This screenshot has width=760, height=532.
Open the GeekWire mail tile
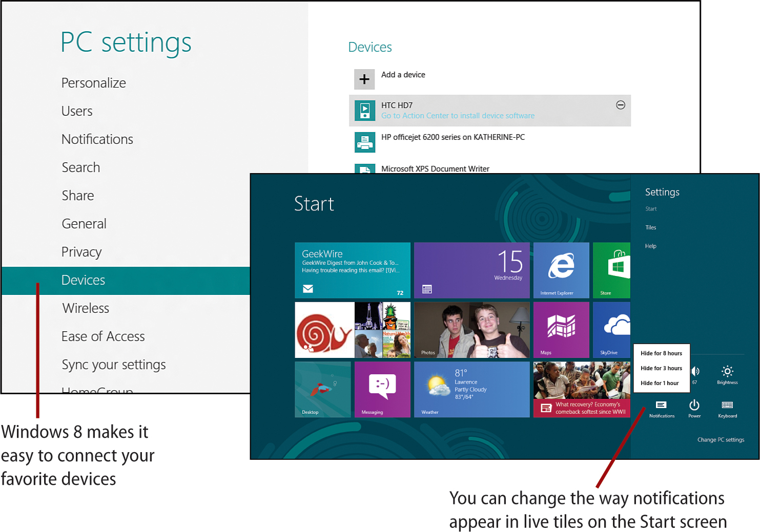coord(353,270)
